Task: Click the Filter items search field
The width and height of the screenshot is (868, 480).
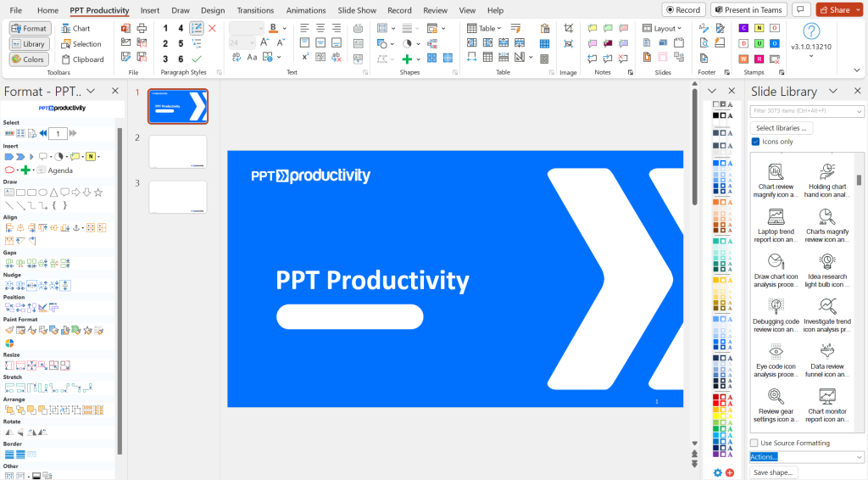Action: tap(807, 111)
